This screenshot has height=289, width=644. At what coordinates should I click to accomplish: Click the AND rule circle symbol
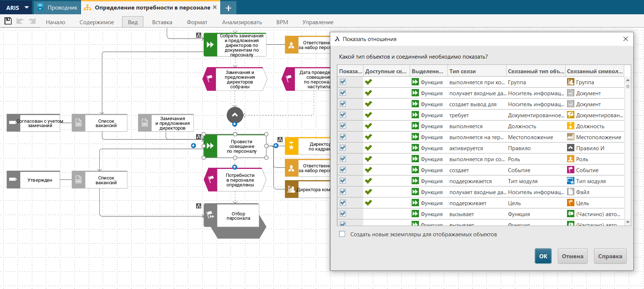coord(235,115)
